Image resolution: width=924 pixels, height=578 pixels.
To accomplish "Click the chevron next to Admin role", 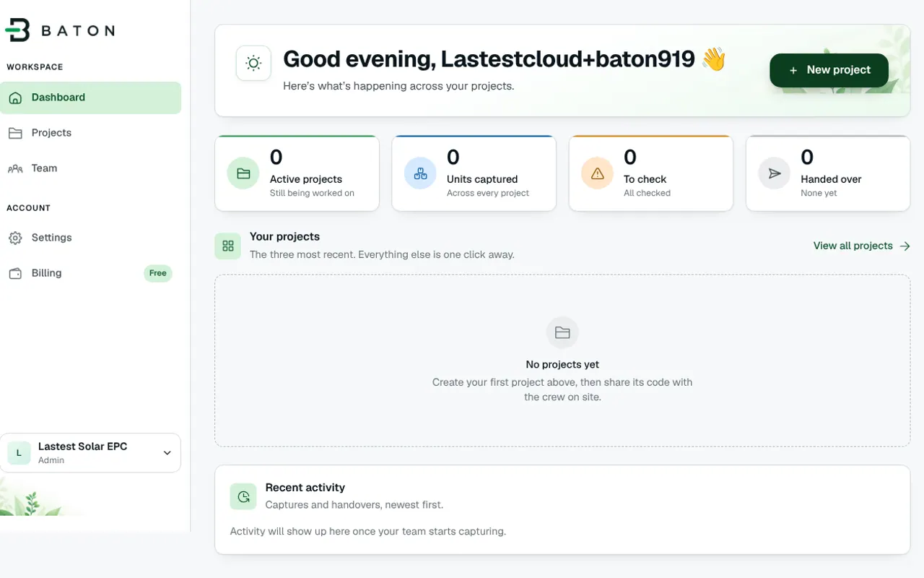I will [167, 453].
